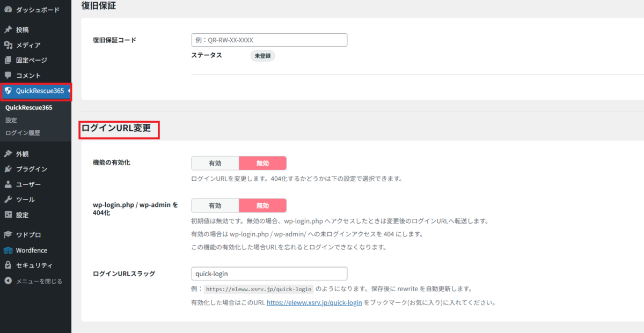This screenshot has height=333, width=644.
Task: Click the 復旧保証コード input field
Action: 269,40
